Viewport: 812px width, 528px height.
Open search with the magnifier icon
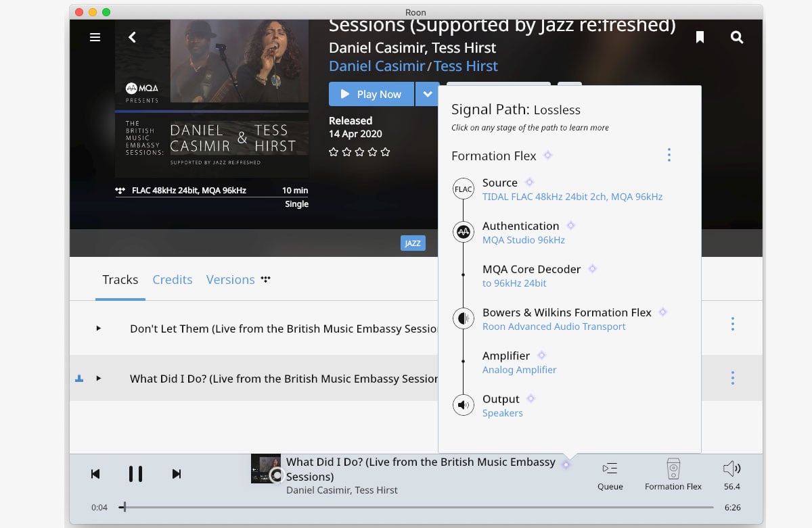[737, 37]
